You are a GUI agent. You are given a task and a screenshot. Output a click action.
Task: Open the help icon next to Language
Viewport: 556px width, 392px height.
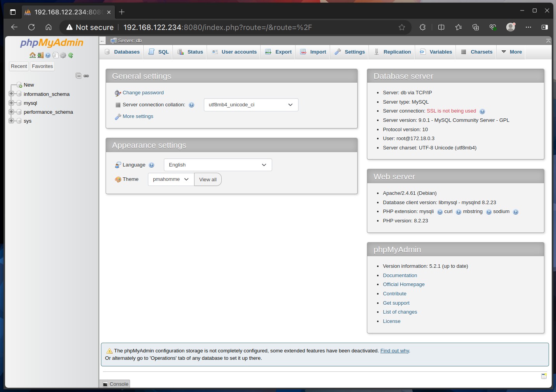[151, 165]
